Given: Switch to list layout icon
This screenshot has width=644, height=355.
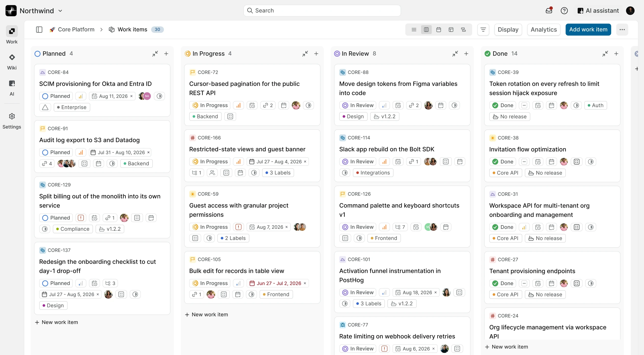Looking at the screenshot, I should [x=414, y=30].
